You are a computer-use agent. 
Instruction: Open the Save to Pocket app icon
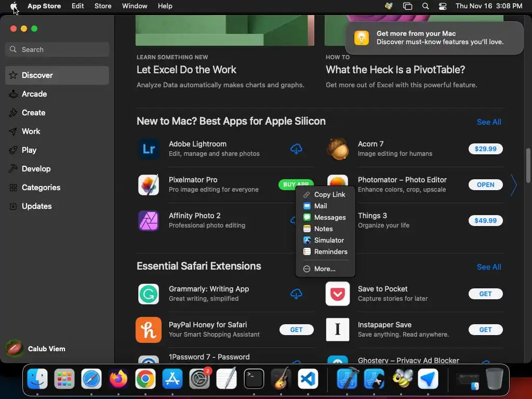(x=338, y=294)
